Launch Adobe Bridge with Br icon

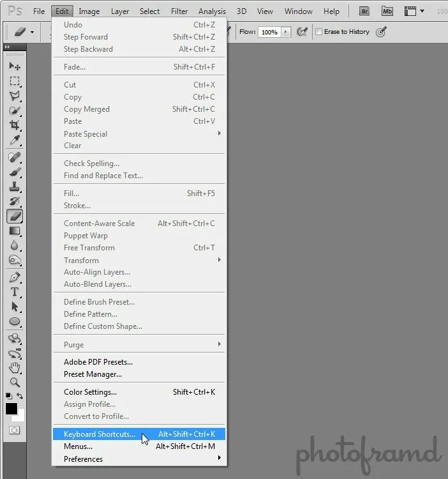click(x=364, y=11)
